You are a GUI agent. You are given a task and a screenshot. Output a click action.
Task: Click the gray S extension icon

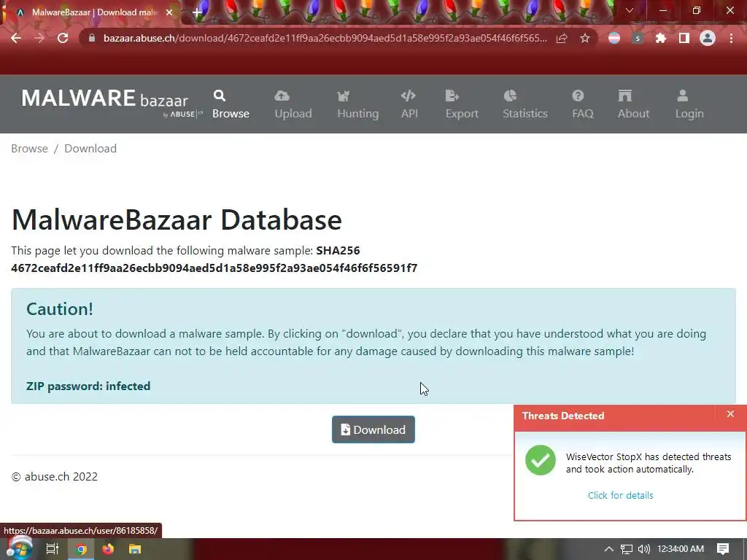click(638, 38)
